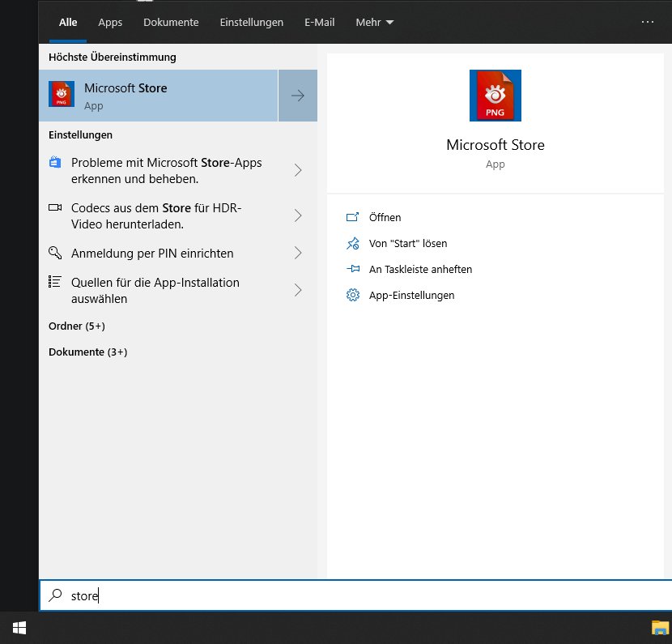Expand chevron for Anmeldung per PIN

tap(298, 253)
